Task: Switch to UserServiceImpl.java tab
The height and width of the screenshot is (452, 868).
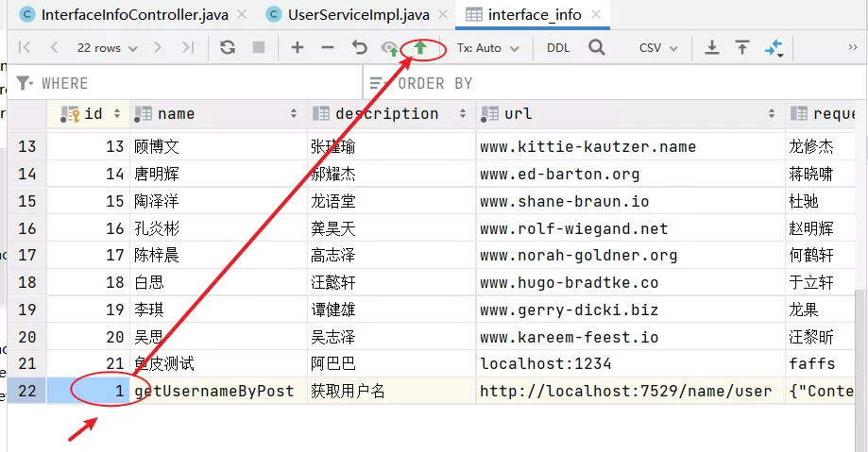Action: [x=358, y=15]
